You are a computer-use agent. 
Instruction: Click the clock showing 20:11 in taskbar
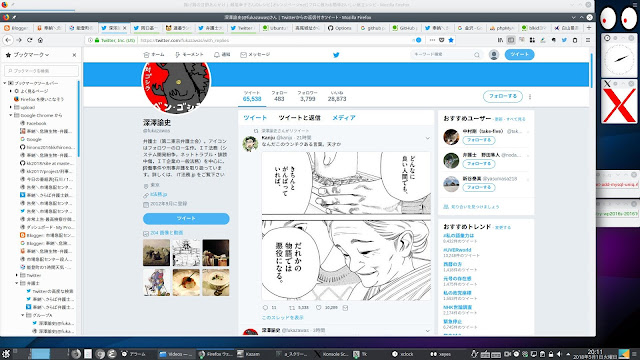595,354
